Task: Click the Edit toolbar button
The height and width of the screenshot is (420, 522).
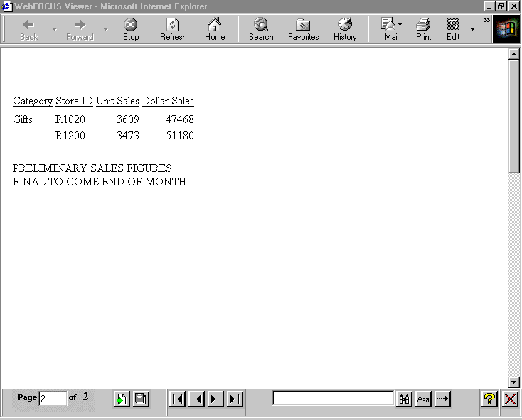Action: (x=453, y=30)
